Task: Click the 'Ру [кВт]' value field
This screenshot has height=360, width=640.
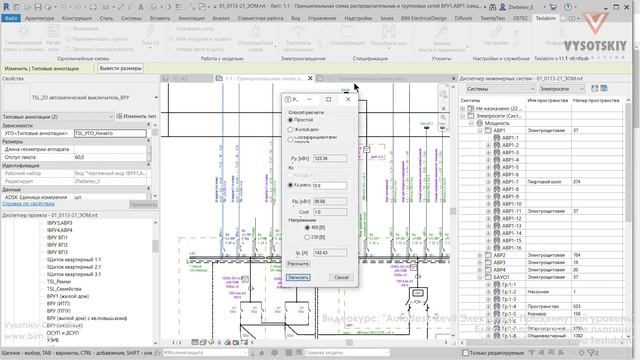Action: 330,158
